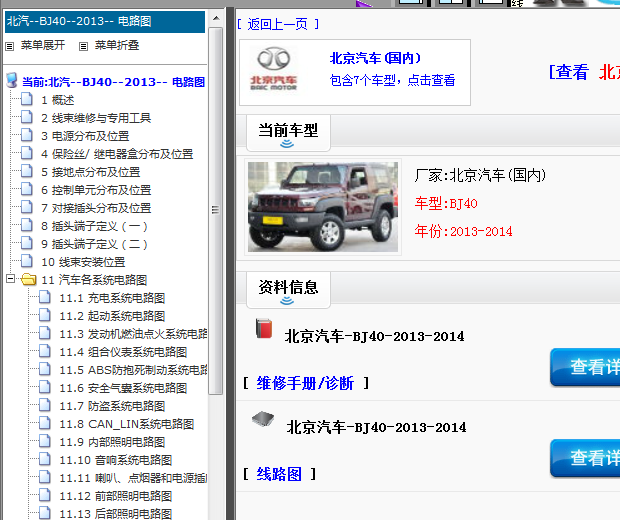Click the text 车型:BJ40
The width and height of the screenshot is (620, 520).
[x=446, y=203]
